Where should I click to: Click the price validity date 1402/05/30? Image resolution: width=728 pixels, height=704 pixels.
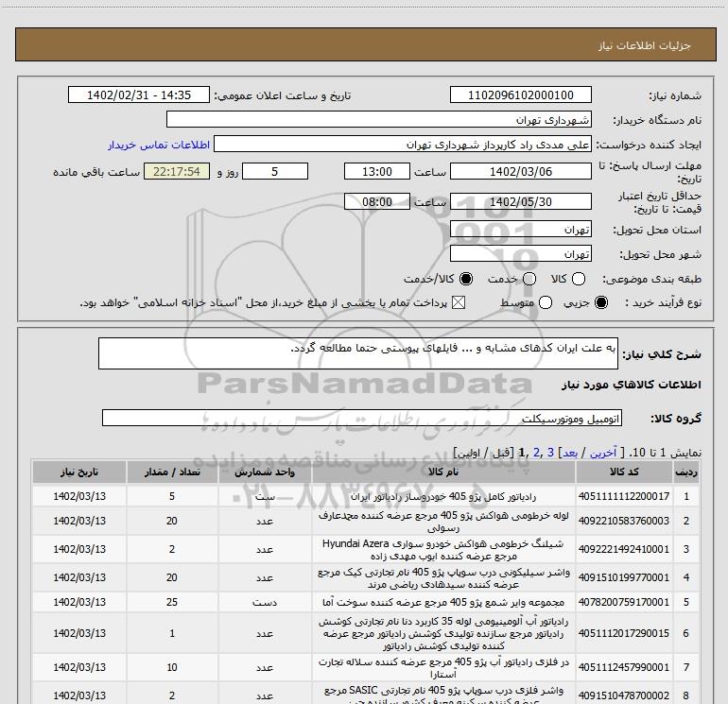pyautogui.click(x=520, y=201)
